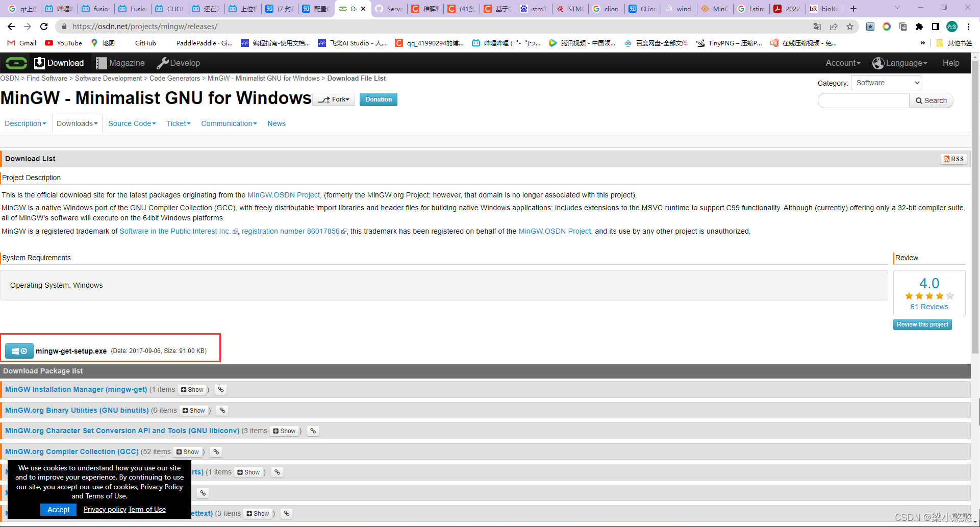The height and width of the screenshot is (527, 980).
Task: Open the tab search chevron in title bar
Action: coord(897,8)
